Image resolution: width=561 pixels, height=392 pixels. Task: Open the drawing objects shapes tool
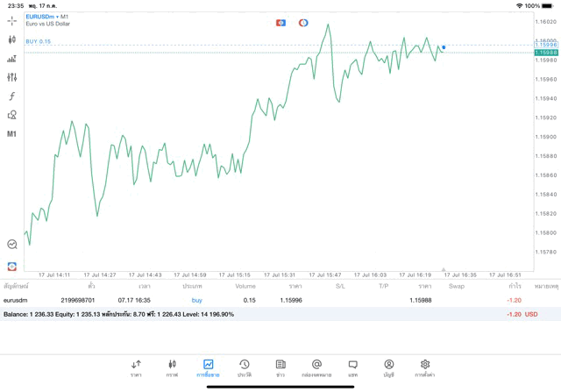11,115
